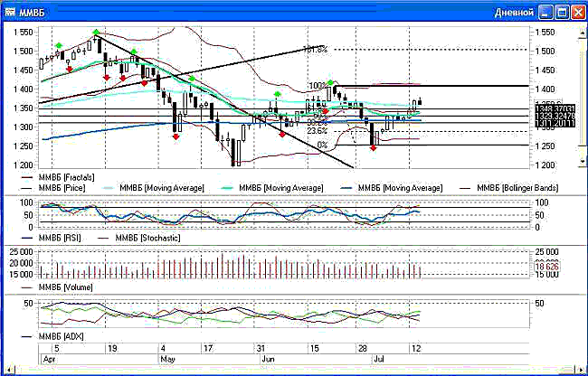
Task: Select the MMBБ [ADX] legend entry
Action: tap(52, 336)
